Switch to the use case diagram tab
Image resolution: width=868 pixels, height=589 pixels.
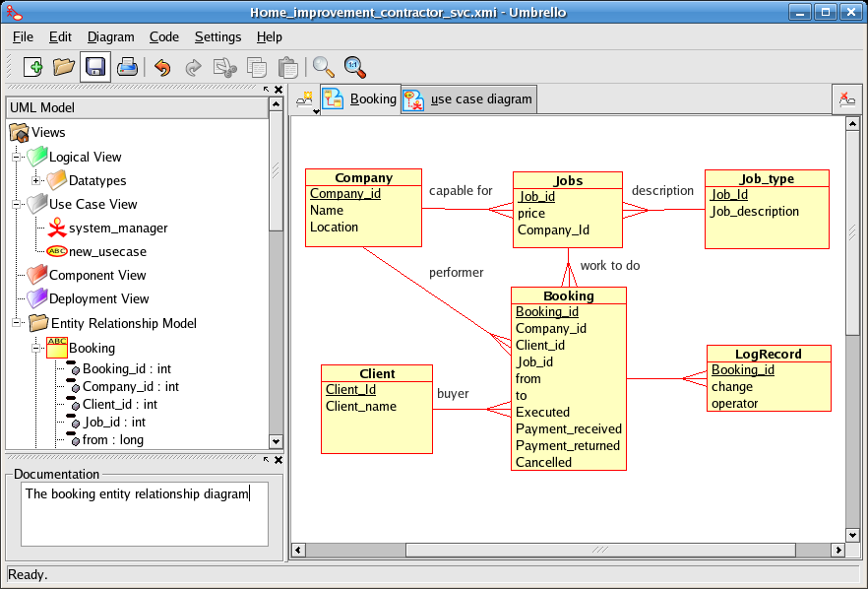468,99
